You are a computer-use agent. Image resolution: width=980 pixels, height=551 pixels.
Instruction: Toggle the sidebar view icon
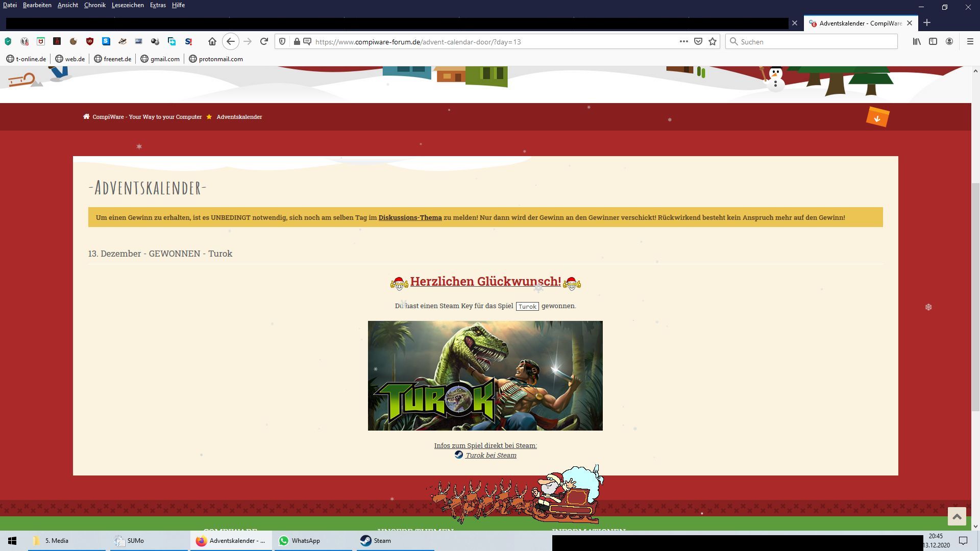933,41
